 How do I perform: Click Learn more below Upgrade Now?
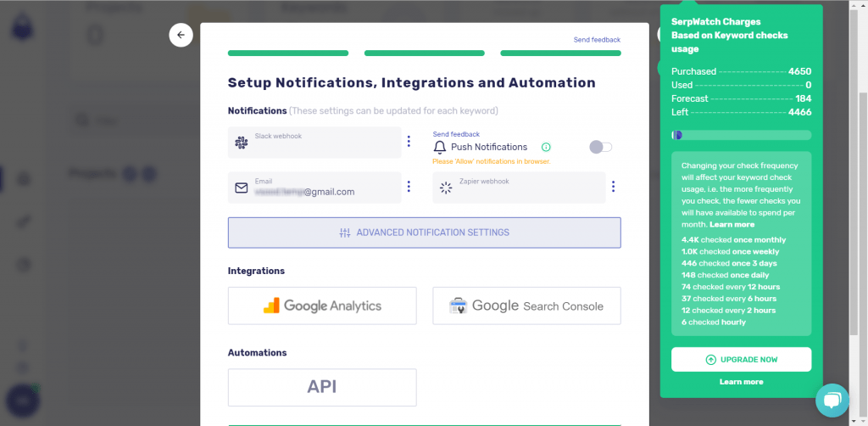click(741, 382)
